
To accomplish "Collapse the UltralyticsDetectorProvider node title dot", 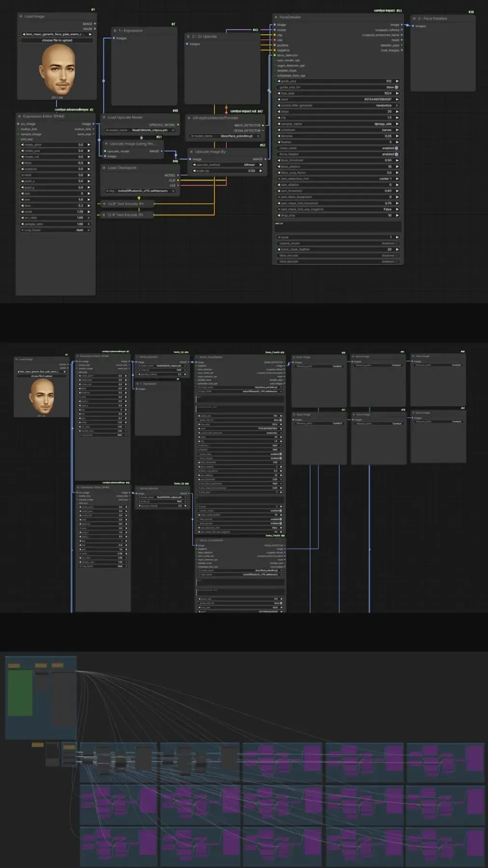I will coord(189,118).
